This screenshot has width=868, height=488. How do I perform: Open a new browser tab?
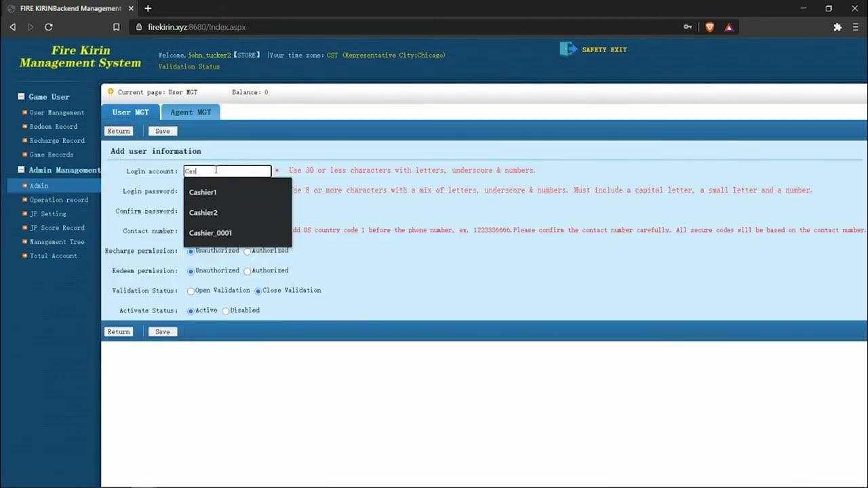(148, 8)
